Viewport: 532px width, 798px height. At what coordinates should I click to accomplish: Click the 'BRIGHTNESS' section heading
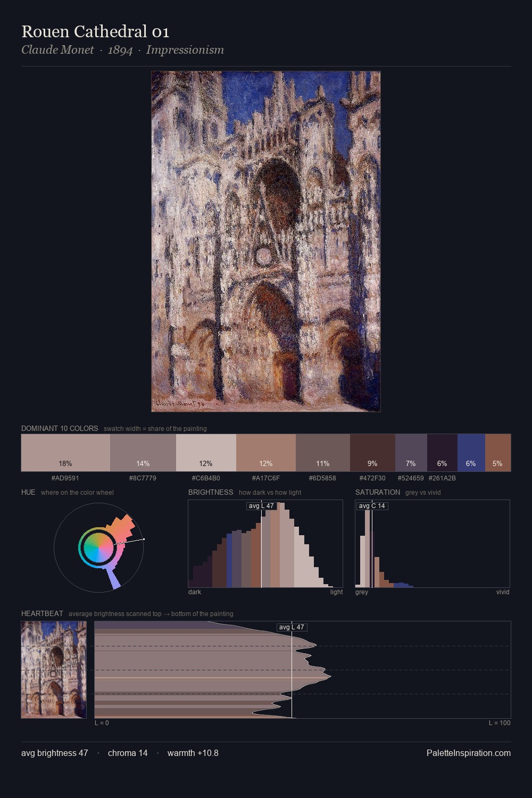[211, 492]
